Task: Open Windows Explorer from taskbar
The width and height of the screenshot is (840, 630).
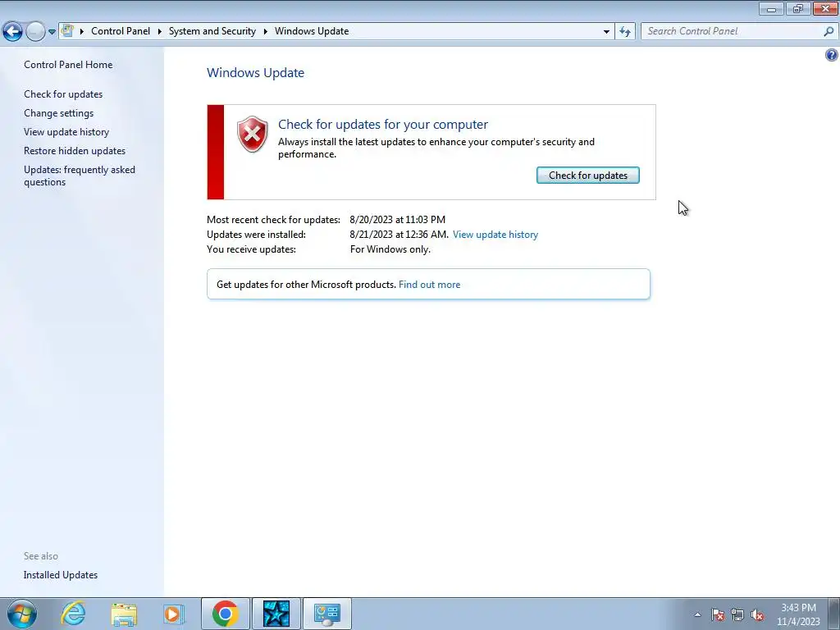Action: point(124,614)
